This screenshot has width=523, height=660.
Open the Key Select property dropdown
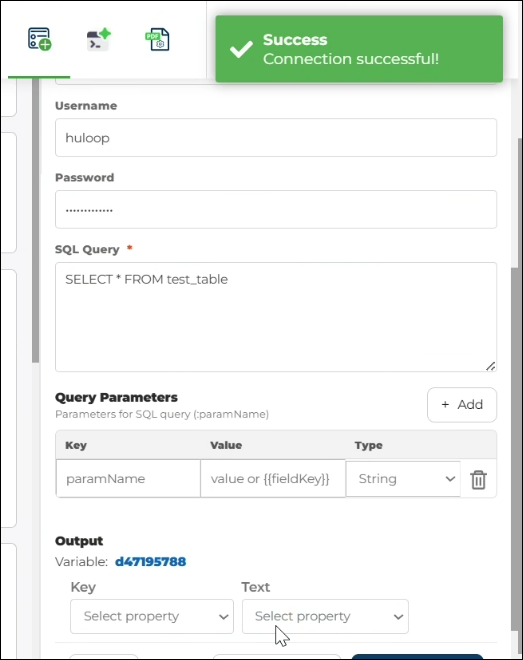[x=152, y=616]
